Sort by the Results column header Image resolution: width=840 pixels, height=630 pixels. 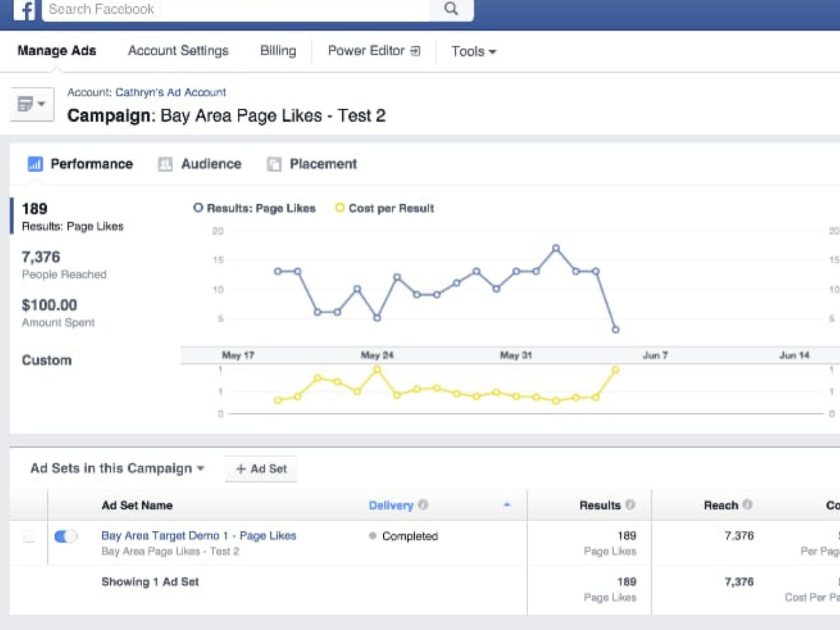point(600,505)
